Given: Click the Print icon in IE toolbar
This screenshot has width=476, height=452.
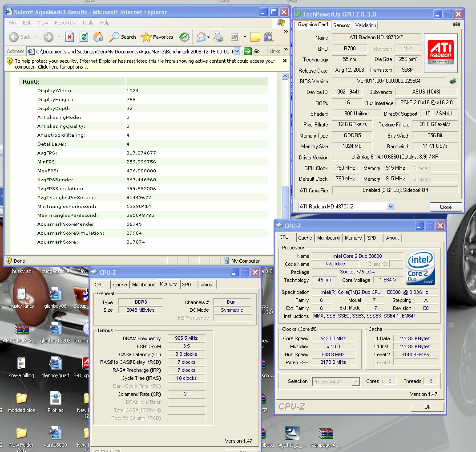Looking at the screenshot, I should tap(218, 37).
